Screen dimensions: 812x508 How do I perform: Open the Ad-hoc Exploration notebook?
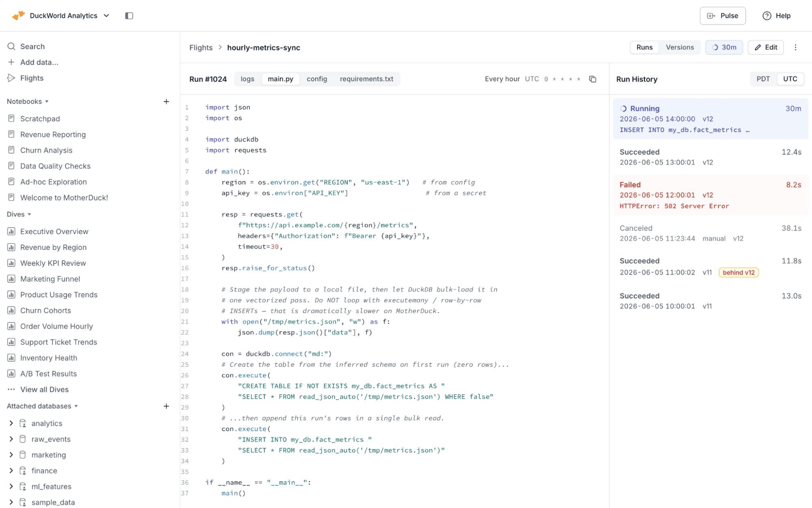(x=54, y=182)
